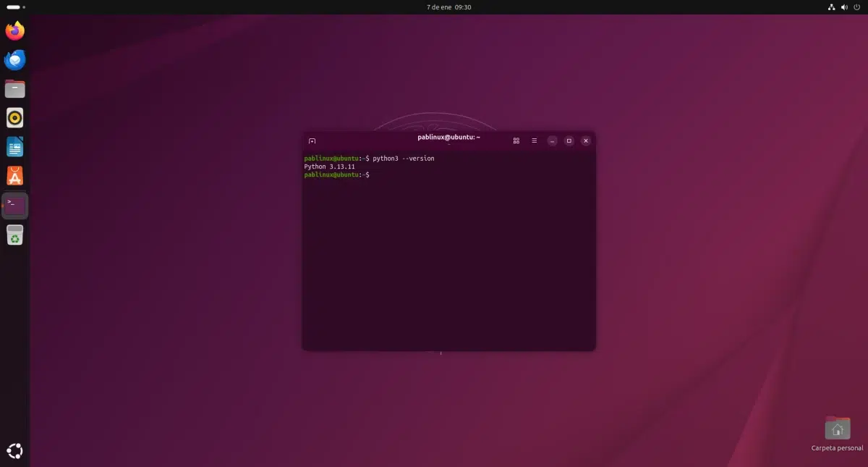Click the Show Applications grid icon

click(14, 450)
